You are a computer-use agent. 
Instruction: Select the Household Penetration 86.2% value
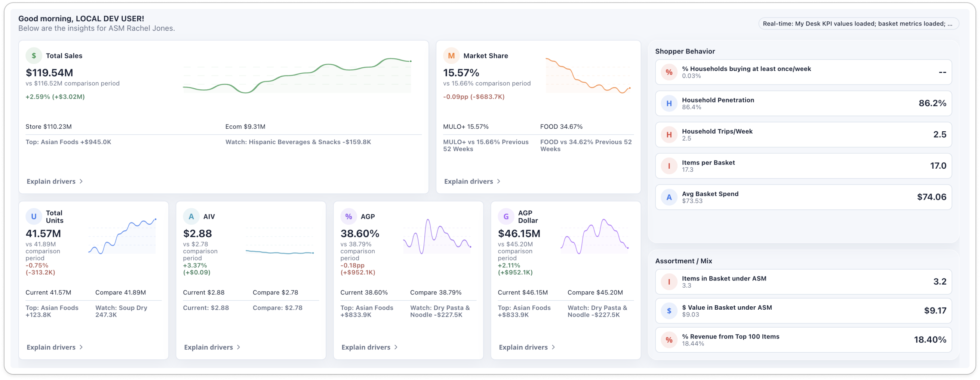(932, 104)
